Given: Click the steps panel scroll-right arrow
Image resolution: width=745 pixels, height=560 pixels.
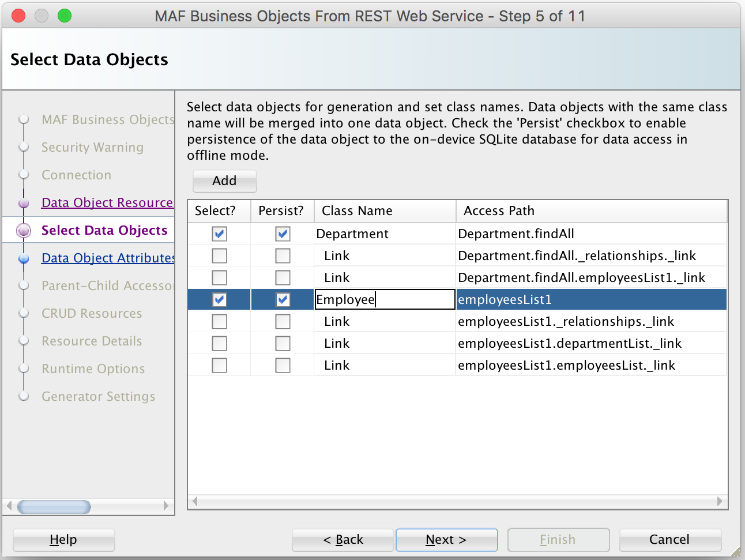Looking at the screenshot, I should [166, 506].
